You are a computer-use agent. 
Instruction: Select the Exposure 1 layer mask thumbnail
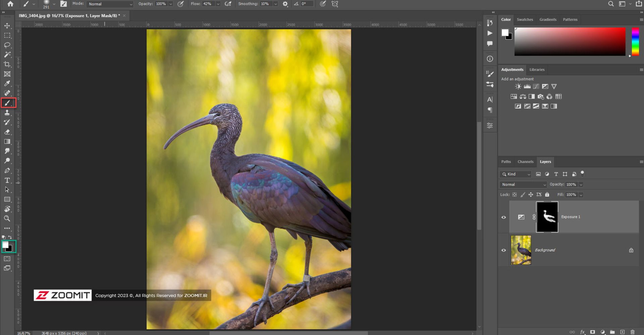pos(547,217)
